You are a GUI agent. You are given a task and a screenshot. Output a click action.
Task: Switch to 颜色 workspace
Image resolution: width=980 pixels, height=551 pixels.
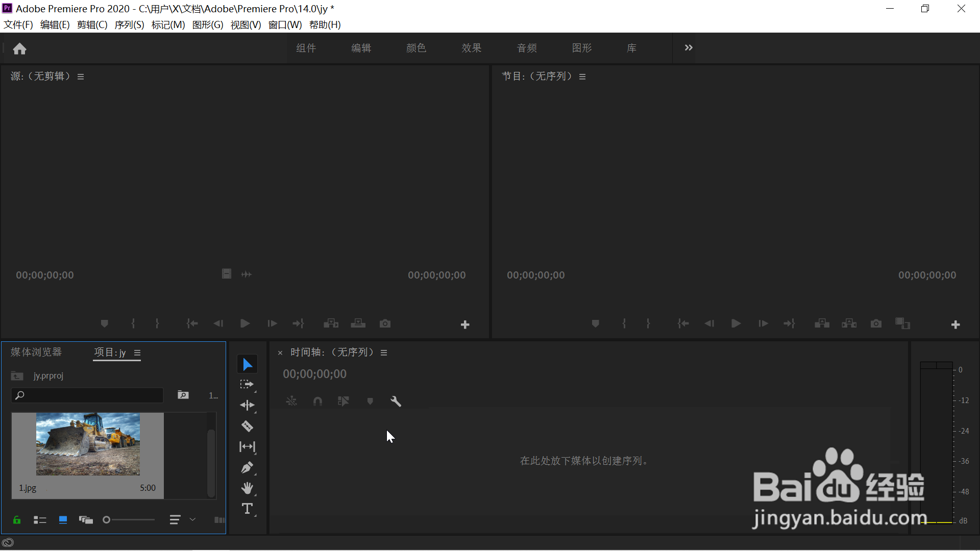(416, 48)
